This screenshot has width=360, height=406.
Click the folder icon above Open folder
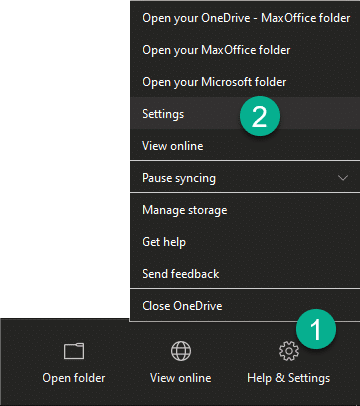74,351
